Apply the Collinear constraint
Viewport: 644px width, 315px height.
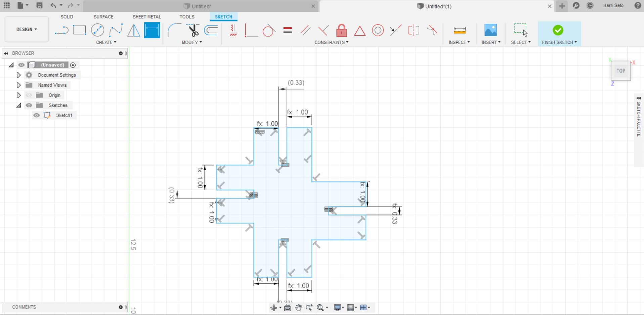click(396, 31)
